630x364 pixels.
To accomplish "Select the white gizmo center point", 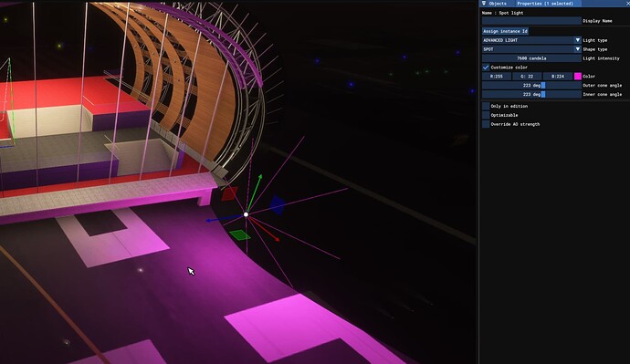I will [x=246, y=214].
